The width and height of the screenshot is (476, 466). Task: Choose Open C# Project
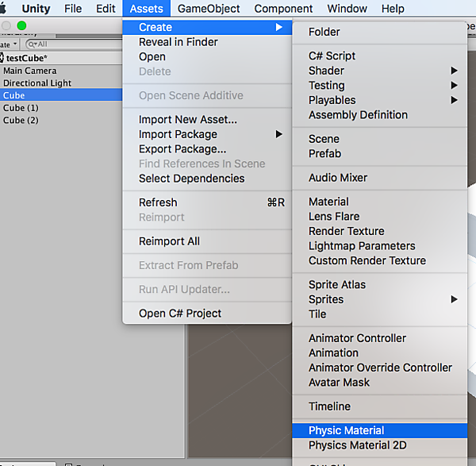coord(207,314)
